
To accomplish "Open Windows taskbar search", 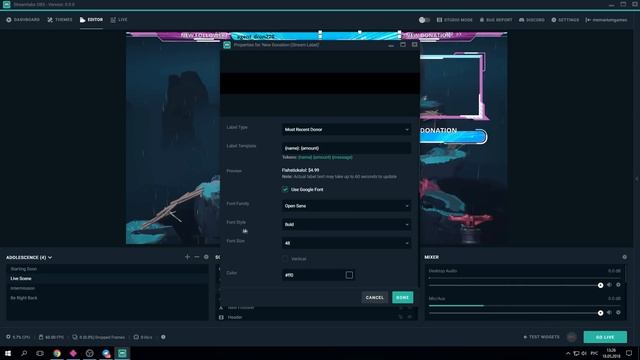I will tap(24, 353).
